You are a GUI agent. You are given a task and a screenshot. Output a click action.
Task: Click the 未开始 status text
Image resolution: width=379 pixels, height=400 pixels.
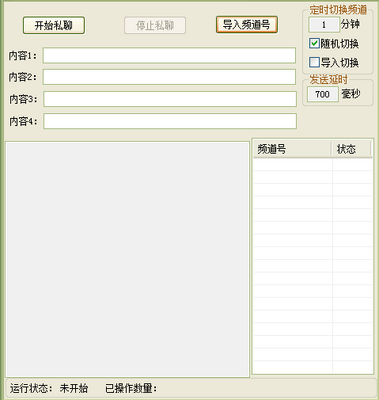[x=74, y=388]
